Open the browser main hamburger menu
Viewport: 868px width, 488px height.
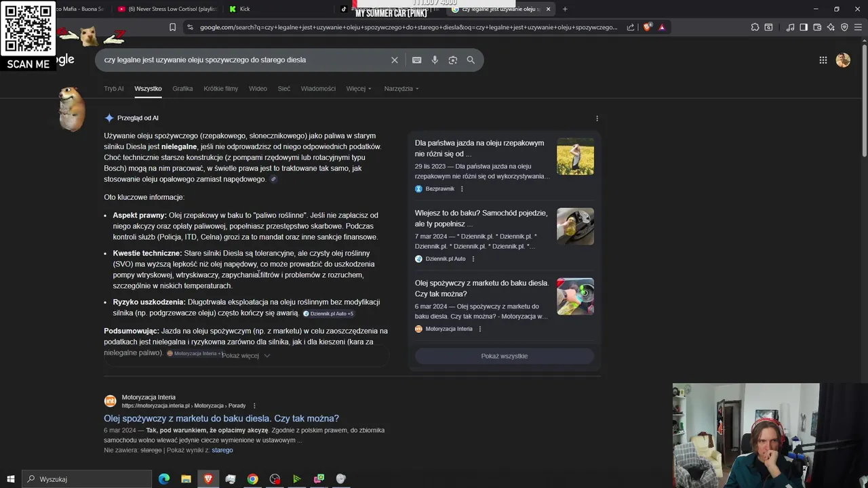coord(858,27)
